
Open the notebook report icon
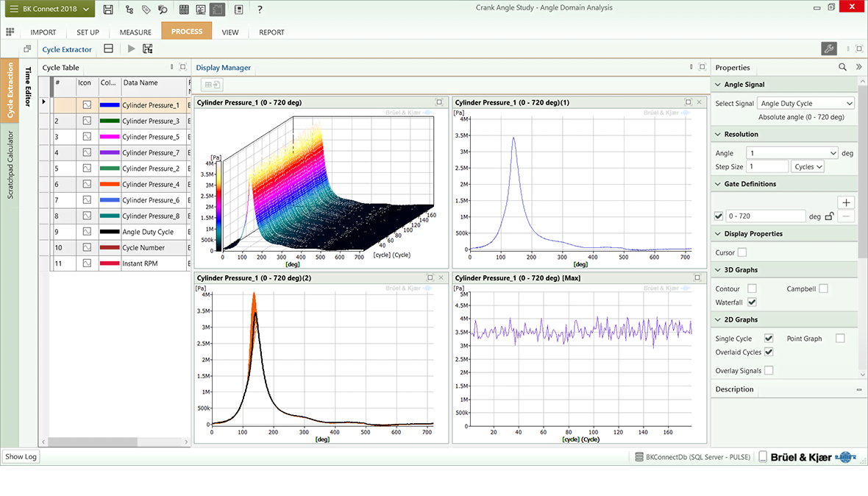(x=238, y=10)
